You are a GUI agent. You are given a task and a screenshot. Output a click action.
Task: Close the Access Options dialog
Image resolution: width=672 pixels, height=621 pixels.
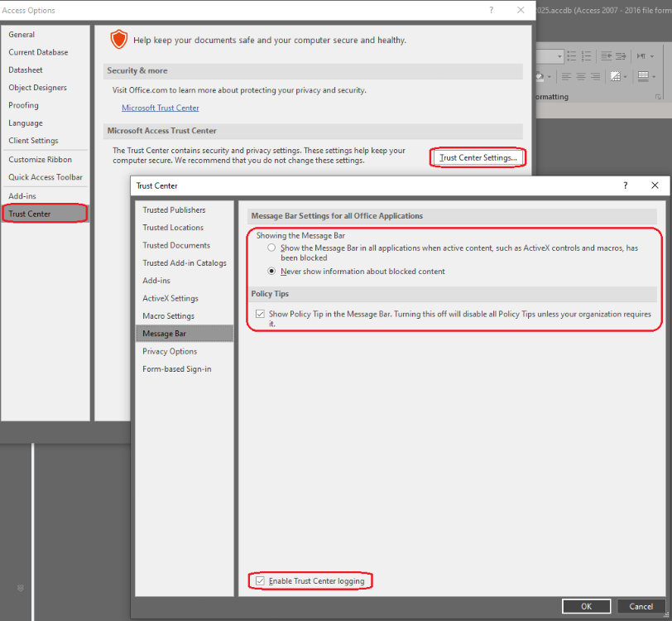tap(521, 10)
